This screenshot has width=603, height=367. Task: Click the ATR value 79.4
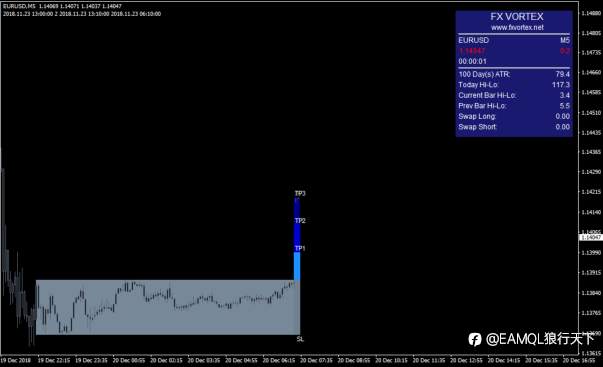(563, 74)
